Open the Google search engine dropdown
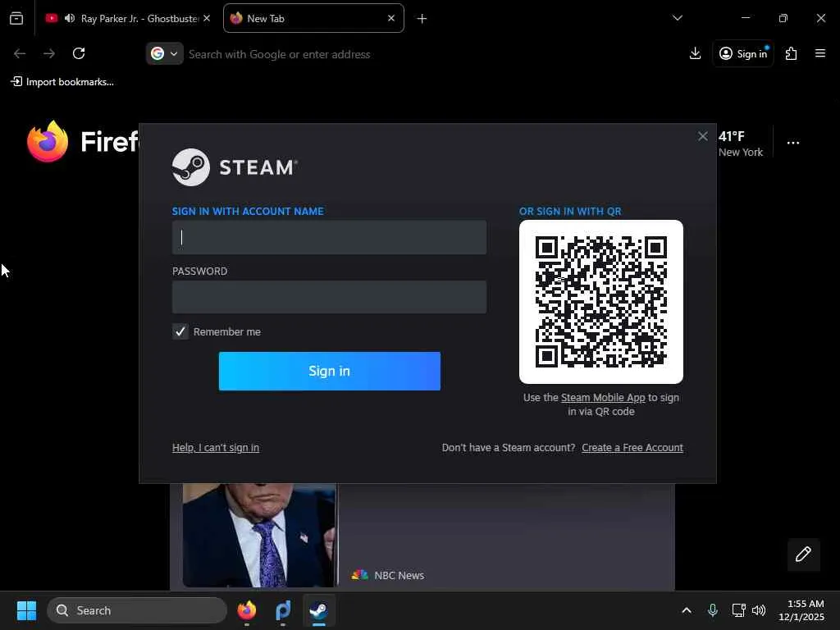 (164, 53)
